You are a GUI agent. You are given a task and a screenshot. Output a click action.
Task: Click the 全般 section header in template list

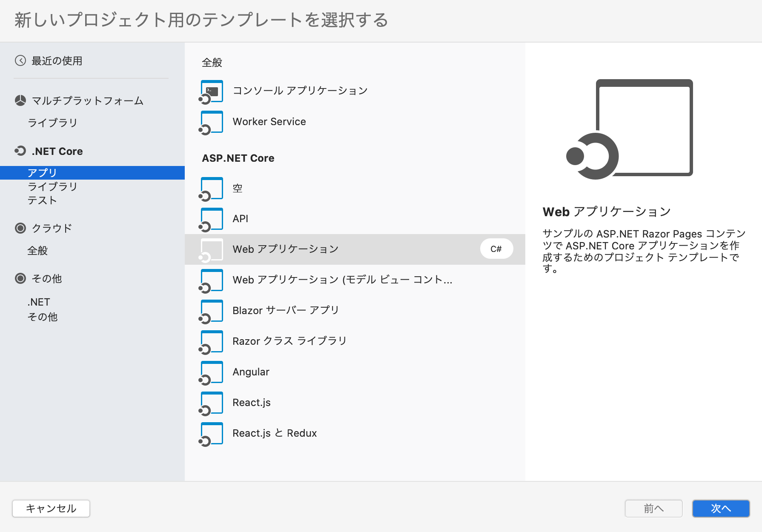coord(212,63)
